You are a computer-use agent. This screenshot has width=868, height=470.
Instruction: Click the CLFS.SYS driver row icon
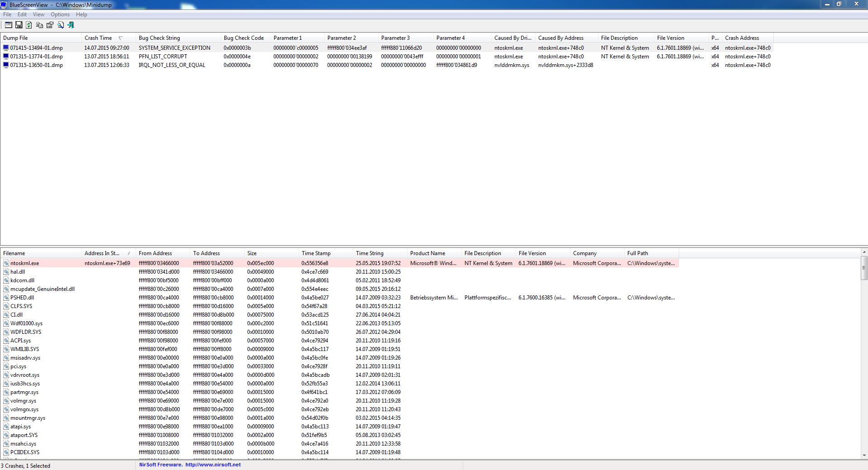tap(6, 306)
